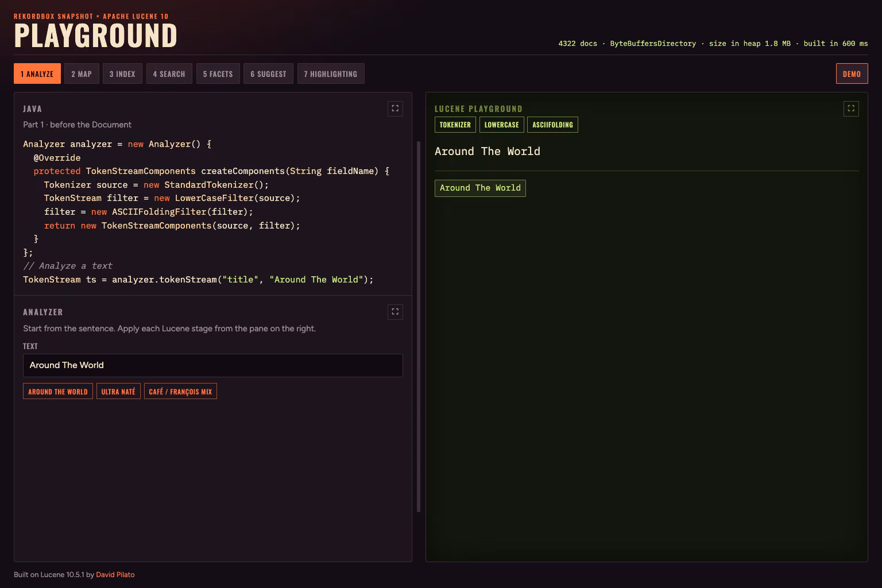Switch to the 7 Highlighting tab
The image size is (882, 588).
pyautogui.click(x=331, y=73)
